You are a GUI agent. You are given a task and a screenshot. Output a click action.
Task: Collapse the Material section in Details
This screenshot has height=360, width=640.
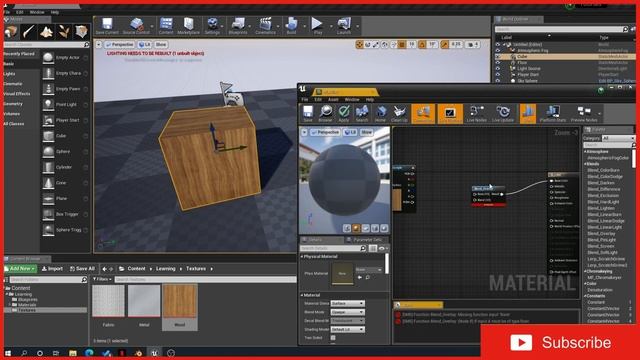(302, 295)
